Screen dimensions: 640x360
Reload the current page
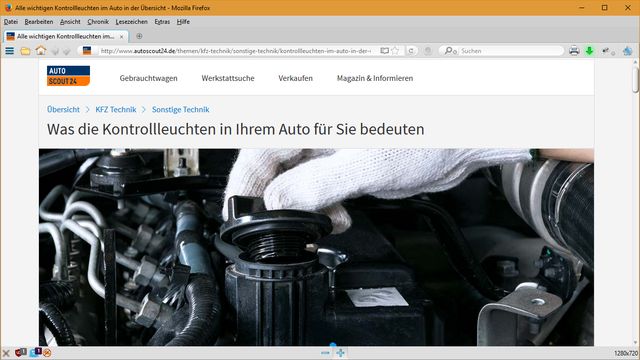click(x=411, y=51)
